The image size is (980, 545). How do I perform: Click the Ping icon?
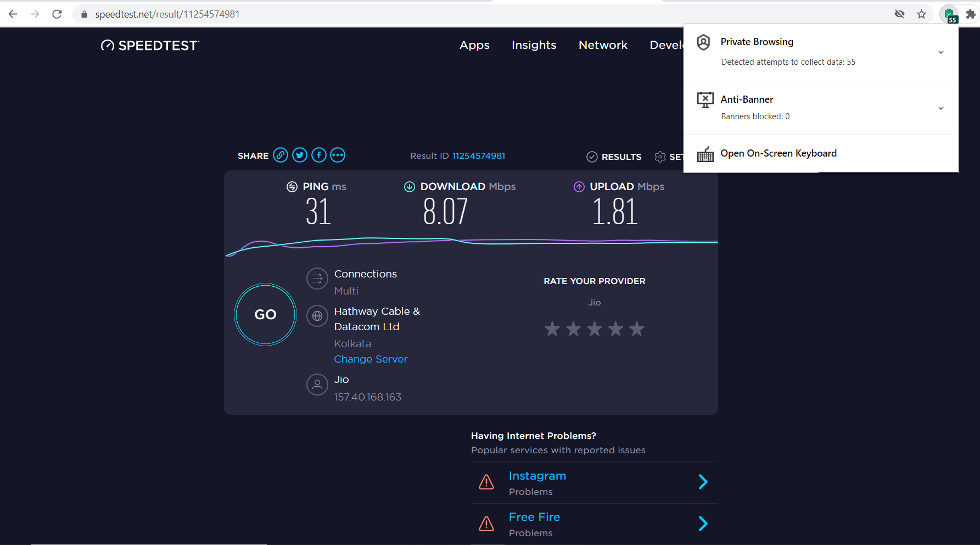click(x=292, y=187)
